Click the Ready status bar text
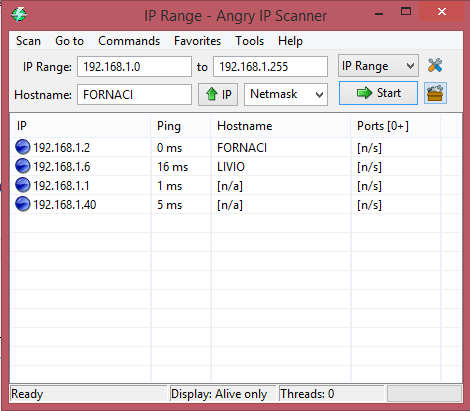The width and height of the screenshot is (470, 411). [x=27, y=394]
